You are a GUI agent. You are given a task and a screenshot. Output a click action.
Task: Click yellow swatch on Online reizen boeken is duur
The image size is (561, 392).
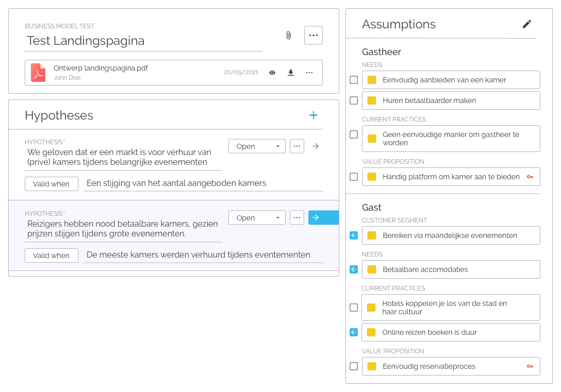pos(371,332)
